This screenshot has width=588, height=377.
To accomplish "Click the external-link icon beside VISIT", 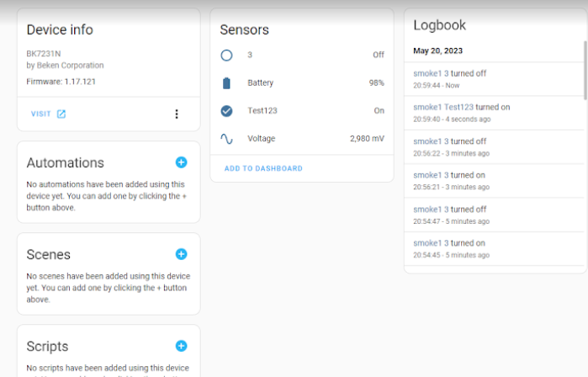I will tap(61, 114).
